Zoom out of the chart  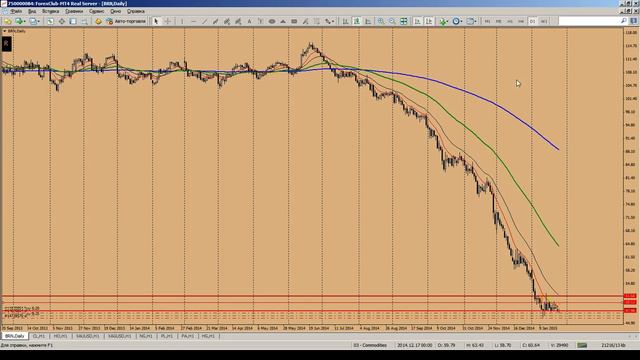(392, 21)
